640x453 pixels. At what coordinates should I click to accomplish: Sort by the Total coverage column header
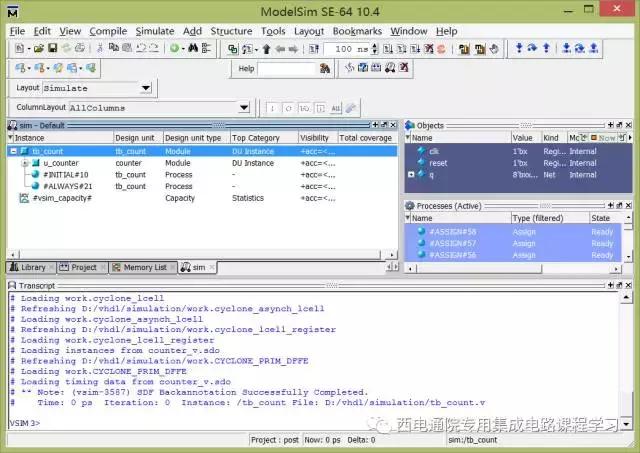(x=366, y=138)
